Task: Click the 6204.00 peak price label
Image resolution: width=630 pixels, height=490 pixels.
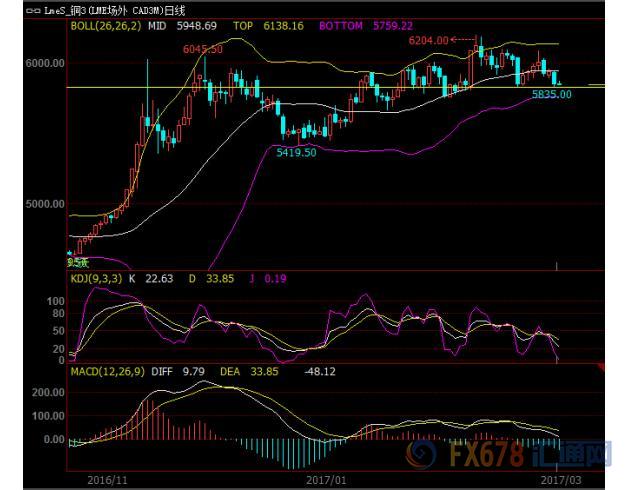Action: 428,41
